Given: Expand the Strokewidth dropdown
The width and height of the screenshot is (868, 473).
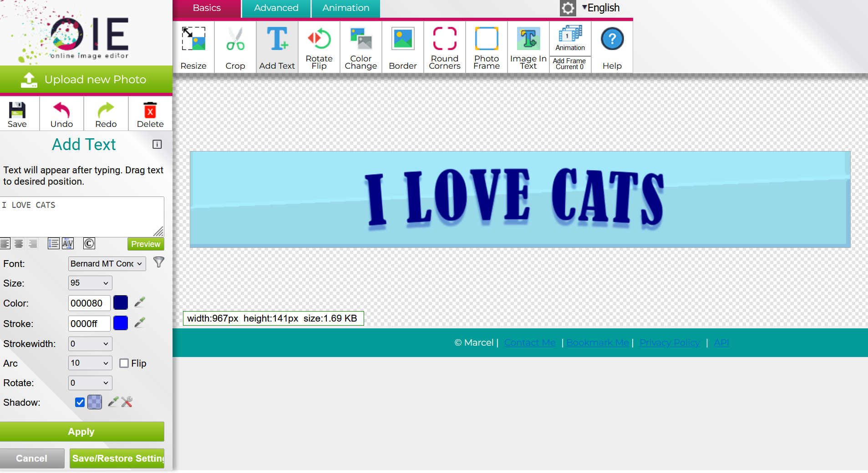Looking at the screenshot, I should click(x=90, y=344).
